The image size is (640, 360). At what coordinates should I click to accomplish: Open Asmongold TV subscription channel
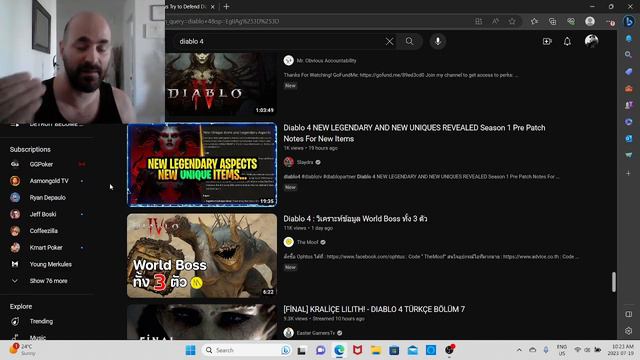[x=48, y=181]
